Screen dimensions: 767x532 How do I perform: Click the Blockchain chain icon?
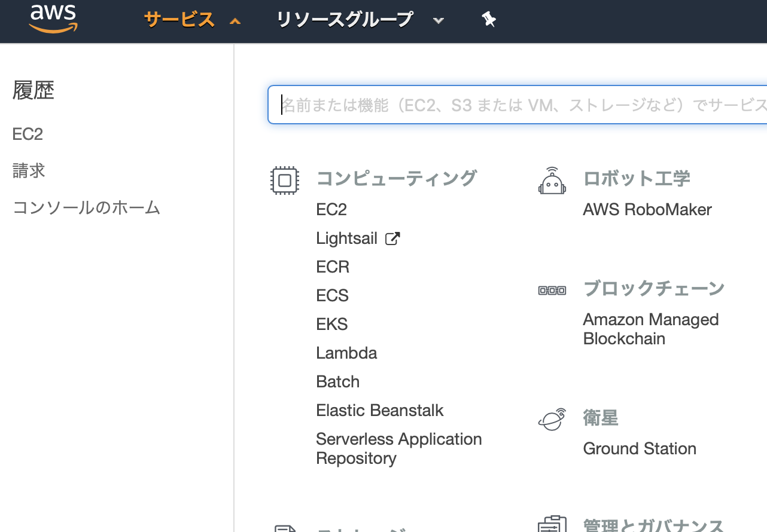tap(552, 291)
